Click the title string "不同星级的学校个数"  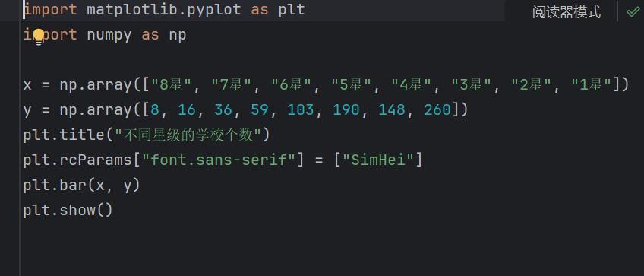[x=188, y=135]
